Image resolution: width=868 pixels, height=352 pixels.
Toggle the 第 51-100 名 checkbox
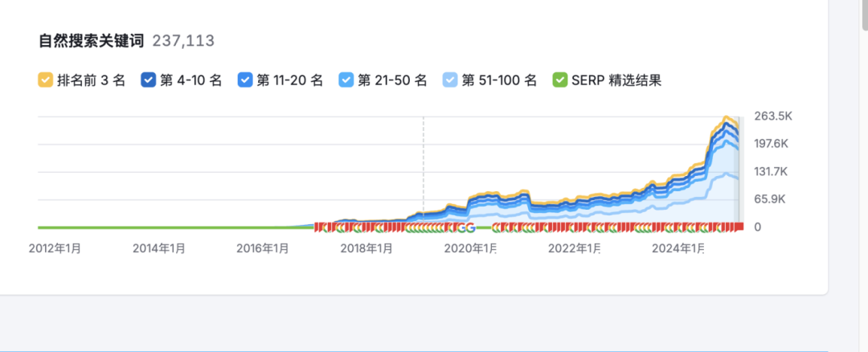click(x=450, y=80)
